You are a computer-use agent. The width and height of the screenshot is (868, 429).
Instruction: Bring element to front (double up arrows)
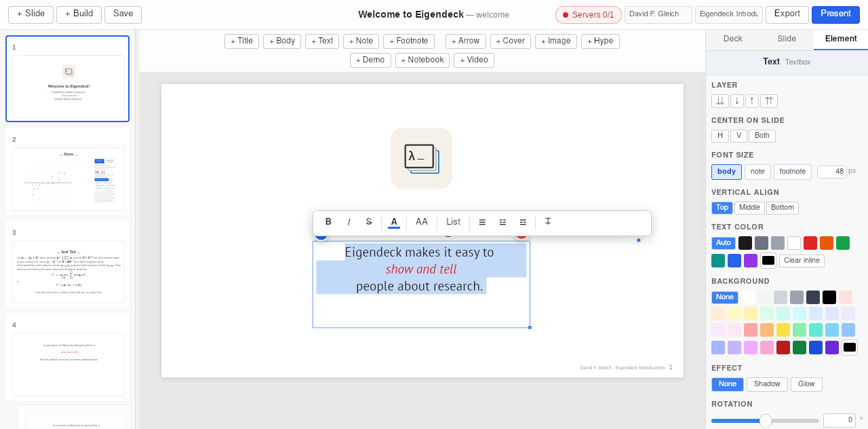(x=769, y=101)
